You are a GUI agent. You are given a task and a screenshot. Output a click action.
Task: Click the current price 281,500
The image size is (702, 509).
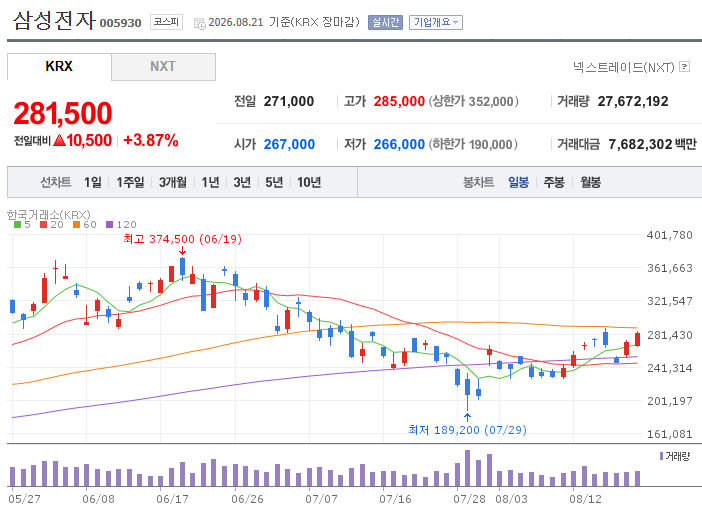[x=63, y=113]
